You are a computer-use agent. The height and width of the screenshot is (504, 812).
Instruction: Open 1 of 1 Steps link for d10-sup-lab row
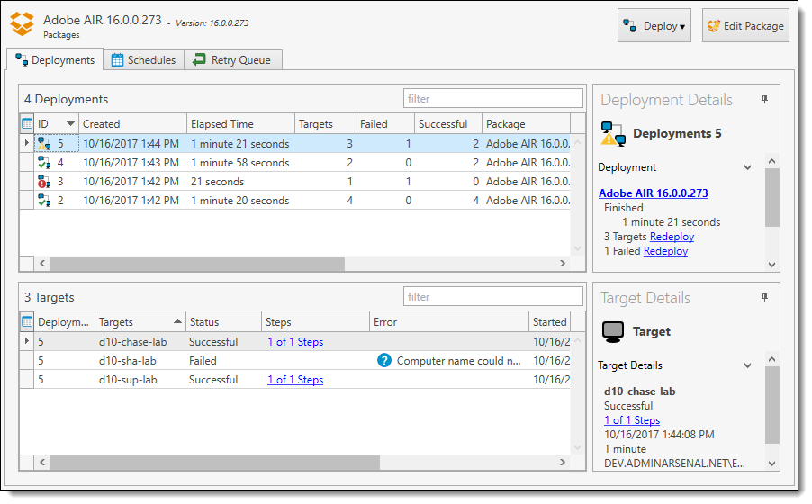point(295,380)
